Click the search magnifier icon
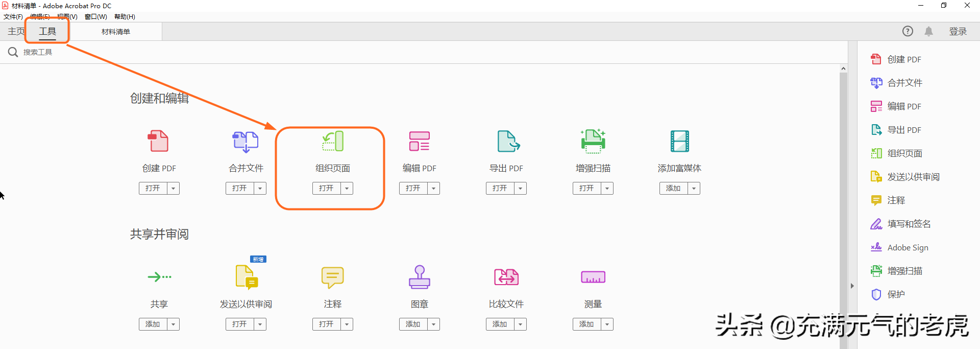 [13, 52]
